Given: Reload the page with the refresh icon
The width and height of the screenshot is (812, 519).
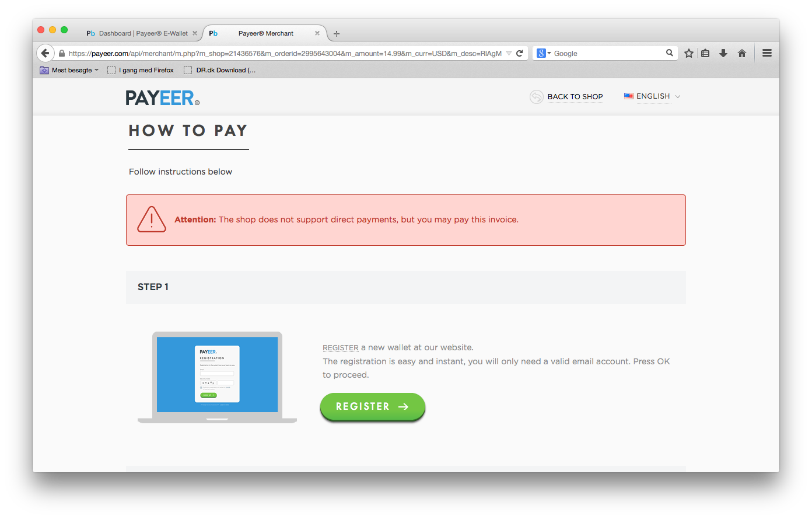Looking at the screenshot, I should tap(519, 53).
